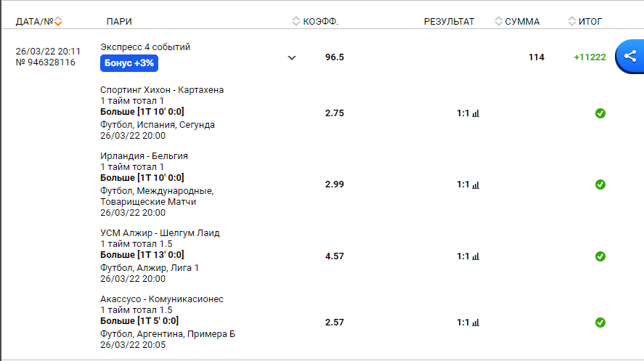Open statistics icon for Acassuso - Comunicaciones result
Image resolution: width=644 pixels, height=361 pixels.
click(476, 323)
